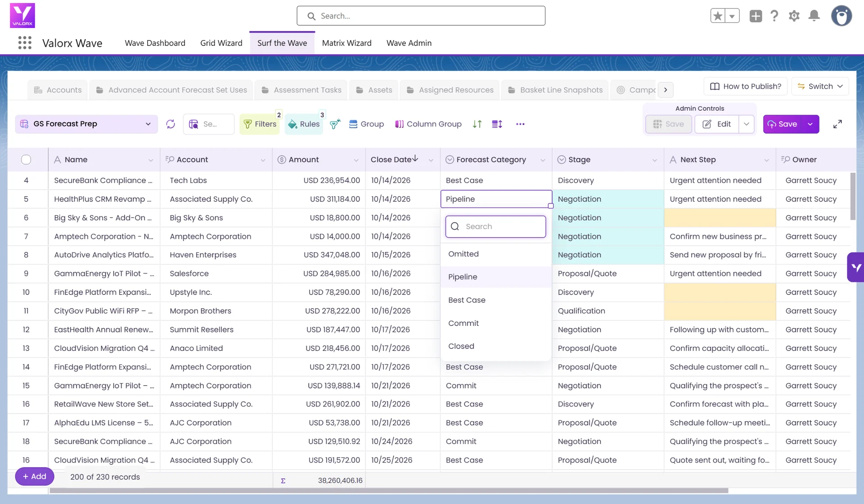Click the row height adjust icon

497,124
